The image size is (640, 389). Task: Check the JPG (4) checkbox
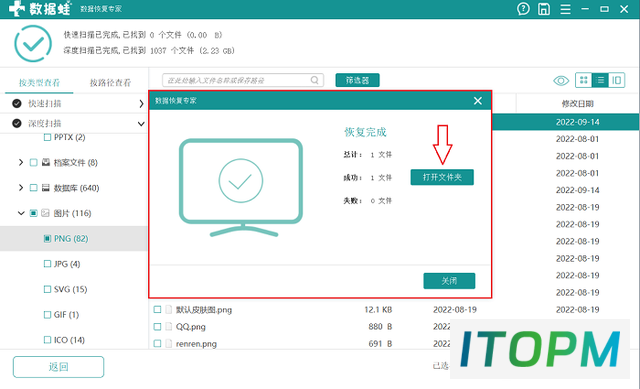[47, 264]
